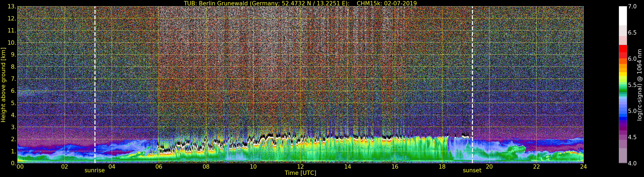Click the y-axis tick label '8.'
The image size is (644, 177).
point(14,67)
